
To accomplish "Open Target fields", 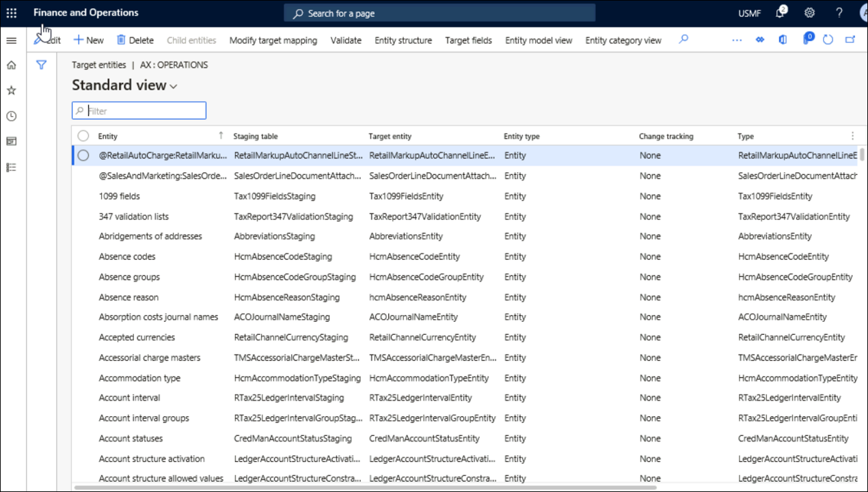I will point(468,40).
